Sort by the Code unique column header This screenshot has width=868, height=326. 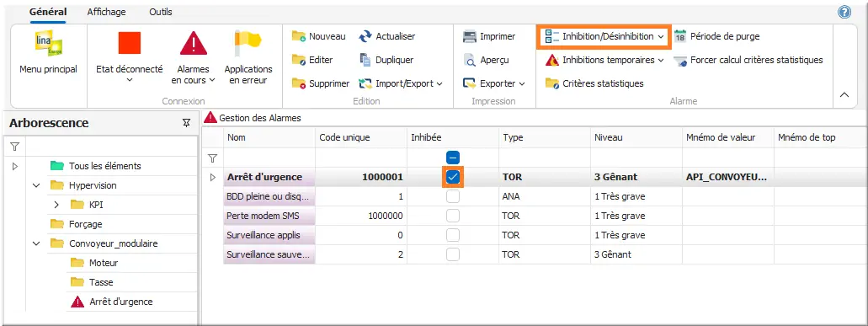pos(361,137)
